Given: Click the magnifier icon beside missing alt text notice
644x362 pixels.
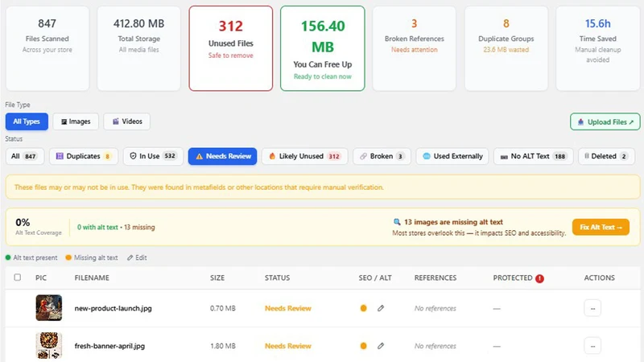Looking at the screenshot, I should pyautogui.click(x=397, y=222).
